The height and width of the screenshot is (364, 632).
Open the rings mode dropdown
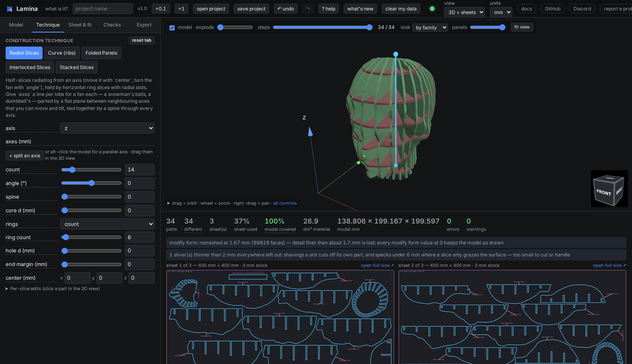click(x=107, y=224)
